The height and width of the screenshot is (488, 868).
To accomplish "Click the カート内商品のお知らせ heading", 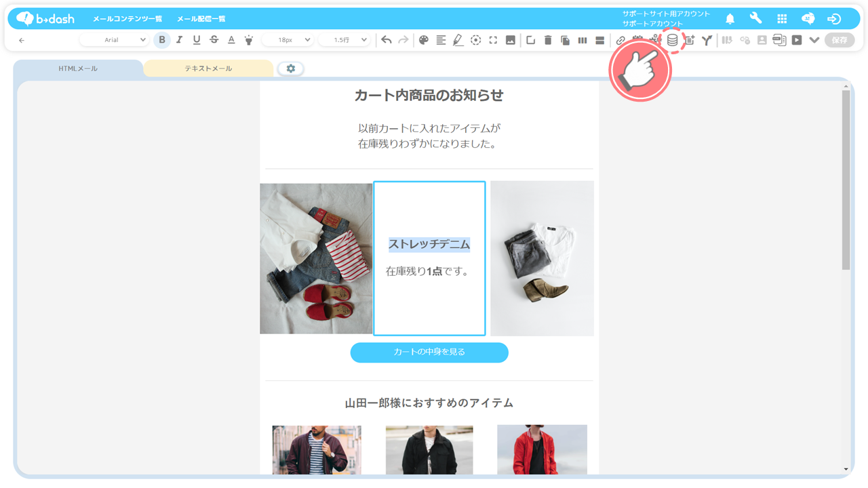I will tap(429, 96).
